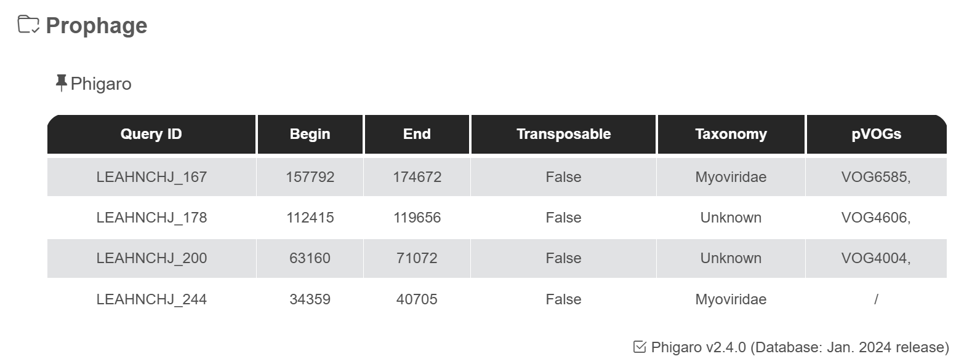Click the LEAHNCHJ_200 query ID cell
This screenshot has height=359, width=980.
[x=151, y=258]
